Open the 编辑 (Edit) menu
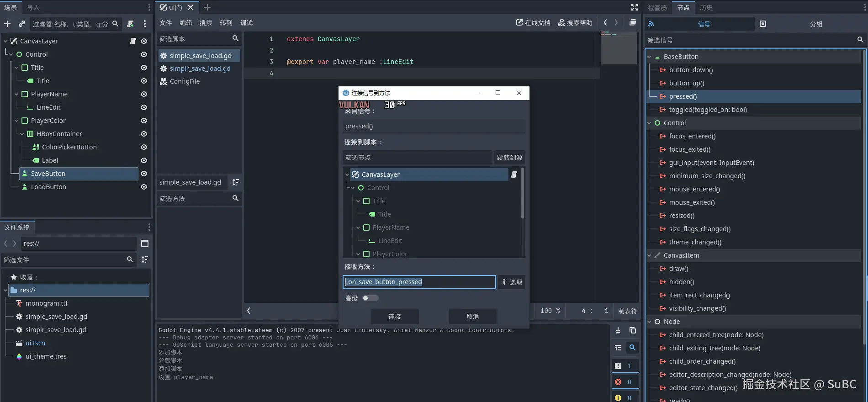 (x=185, y=23)
